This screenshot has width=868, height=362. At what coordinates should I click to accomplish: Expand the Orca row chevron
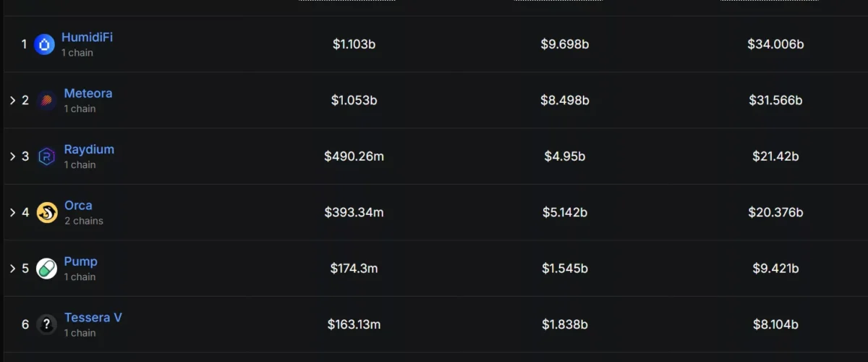(x=12, y=213)
